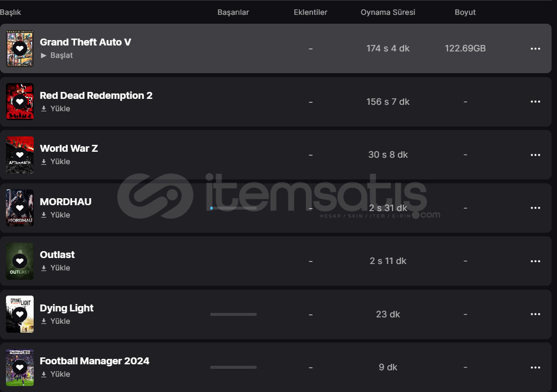Image resolution: width=557 pixels, height=392 pixels.
Task: Click the Başlat play icon for GTA V
Action: [44, 55]
